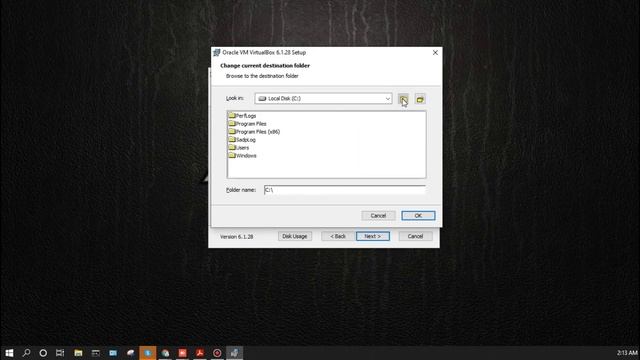The image size is (640, 360).
Task: Click the taskbar clock
Action: click(627, 353)
